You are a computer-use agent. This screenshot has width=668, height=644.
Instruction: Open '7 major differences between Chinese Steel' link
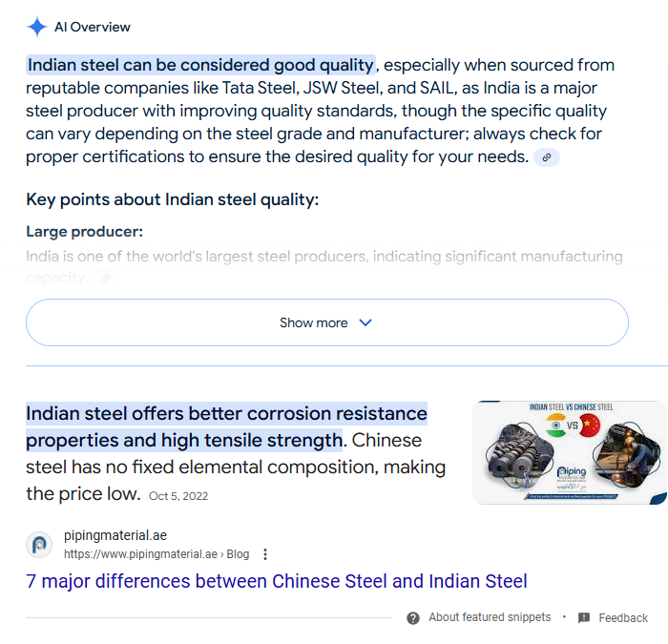277,581
